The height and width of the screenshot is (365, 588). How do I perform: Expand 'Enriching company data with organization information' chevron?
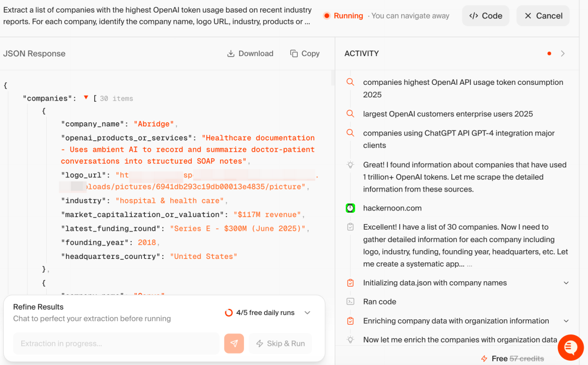point(566,321)
